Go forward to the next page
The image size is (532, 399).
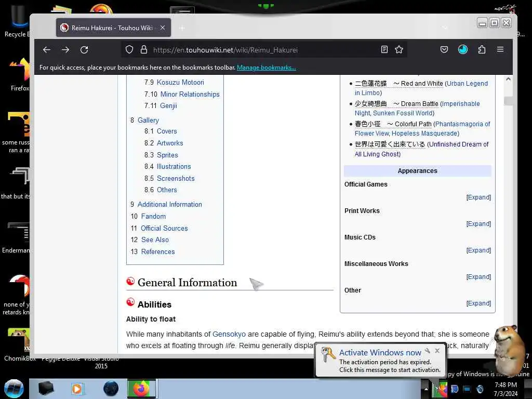click(65, 50)
